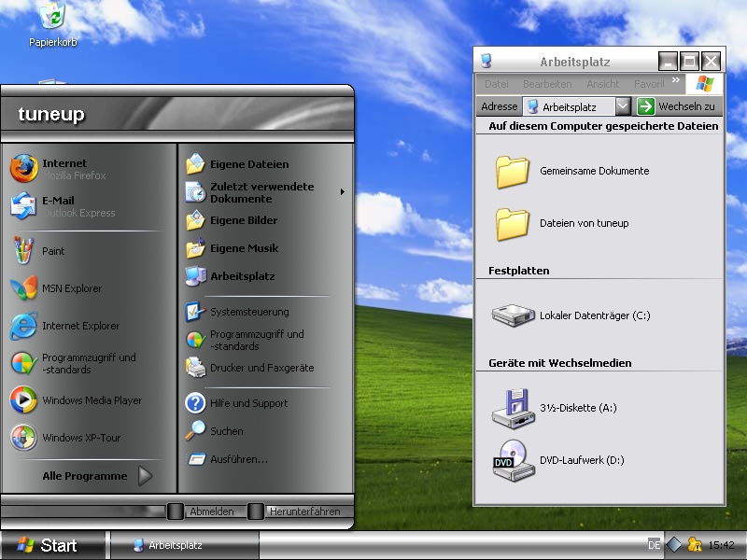Expand Zuletzt verwendete Dokumente submenu

(x=254, y=192)
